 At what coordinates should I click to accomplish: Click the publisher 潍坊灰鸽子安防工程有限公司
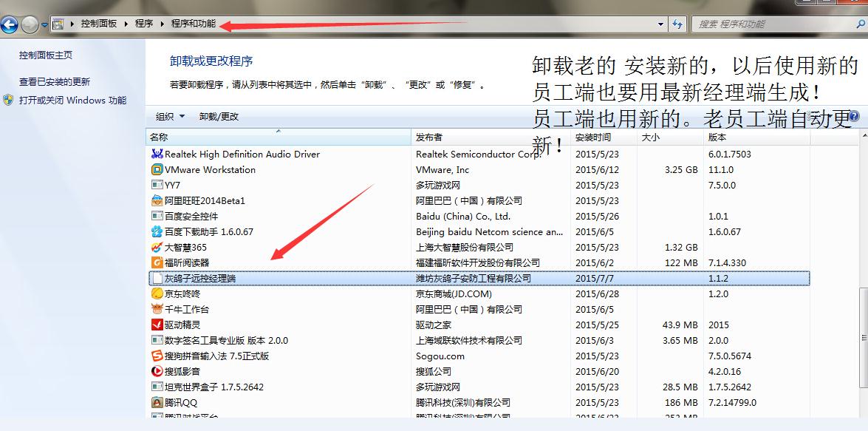coord(474,278)
